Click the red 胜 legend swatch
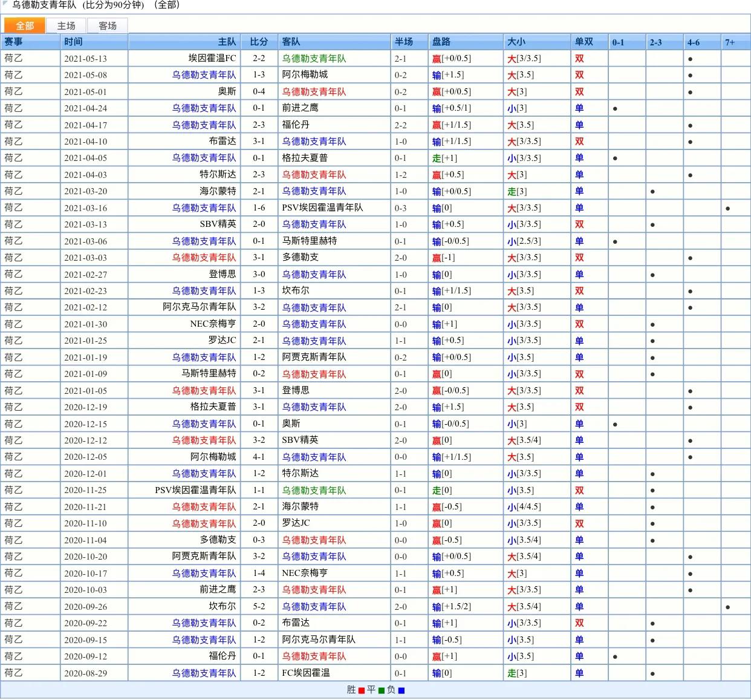 [x=362, y=690]
